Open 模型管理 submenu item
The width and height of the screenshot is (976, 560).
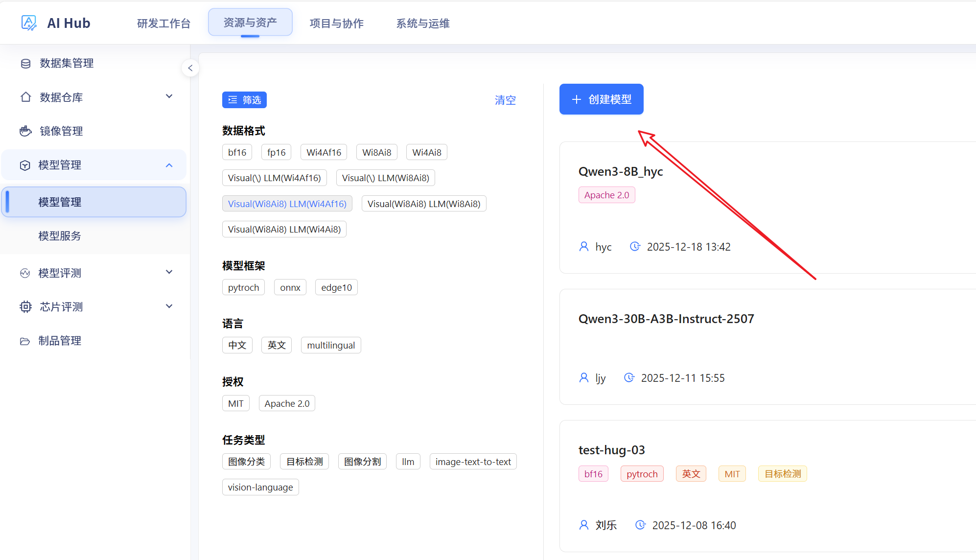pos(94,202)
